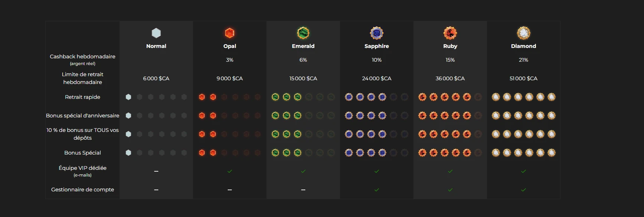Click the Cashback hebdomadaire row label
The image size is (644, 217).
click(83, 59)
